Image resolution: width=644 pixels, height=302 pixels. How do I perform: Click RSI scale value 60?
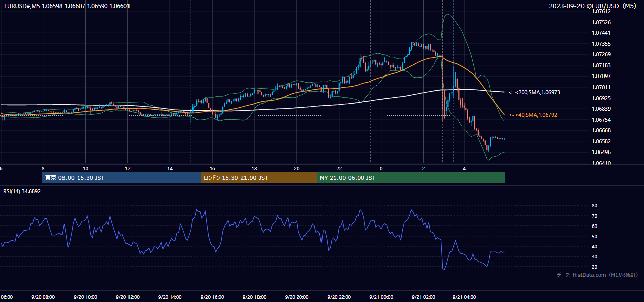click(x=594, y=226)
